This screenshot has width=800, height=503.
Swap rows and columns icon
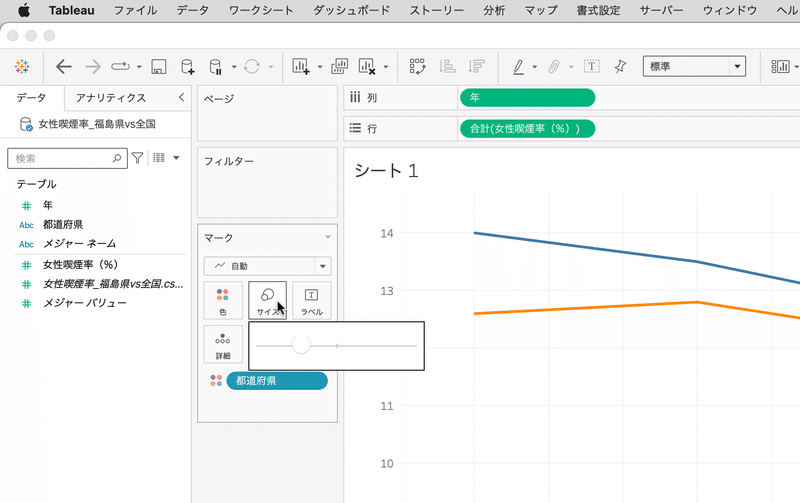click(417, 66)
